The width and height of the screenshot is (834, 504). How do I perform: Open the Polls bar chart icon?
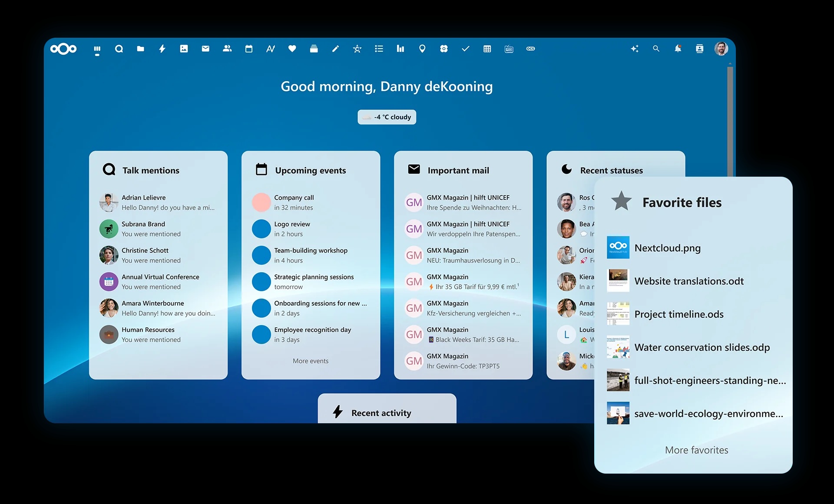coord(400,49)
